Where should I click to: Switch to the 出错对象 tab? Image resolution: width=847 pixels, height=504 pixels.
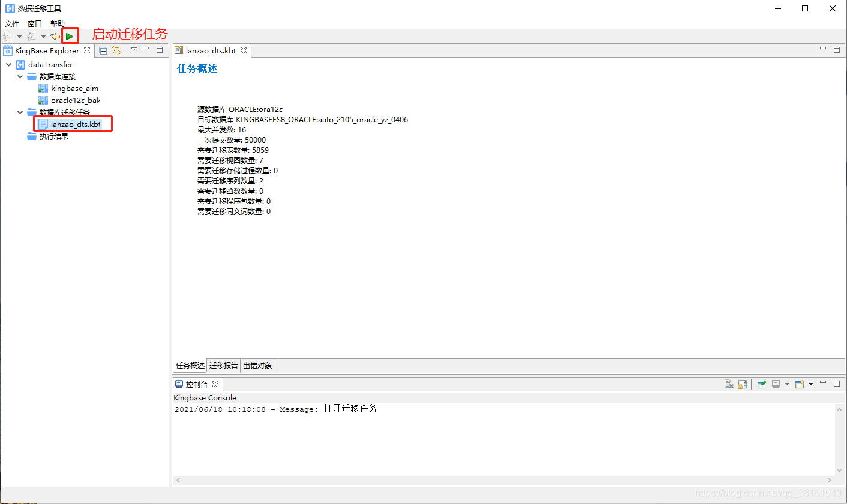click(x=257, y=365)
